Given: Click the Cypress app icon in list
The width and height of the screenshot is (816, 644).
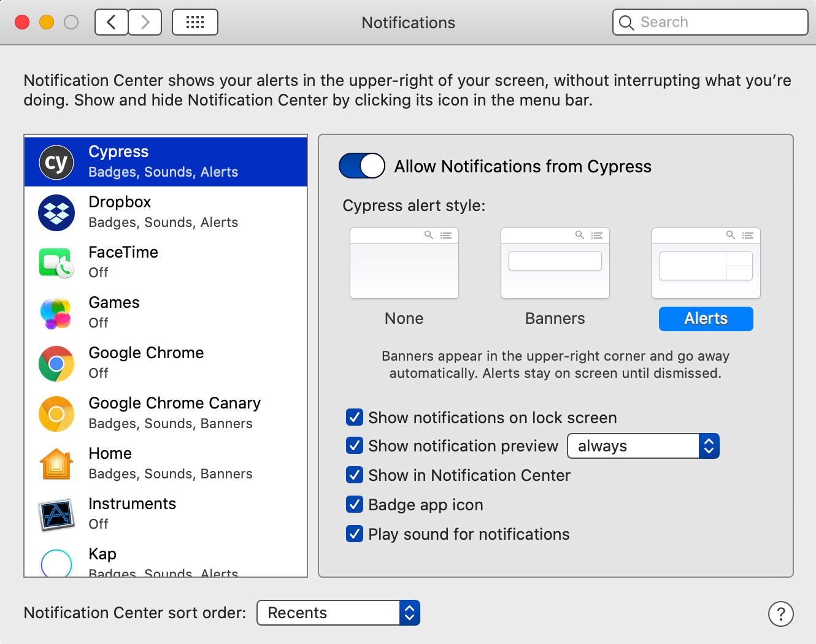Looking at the screenshot, I should point(56,163).
